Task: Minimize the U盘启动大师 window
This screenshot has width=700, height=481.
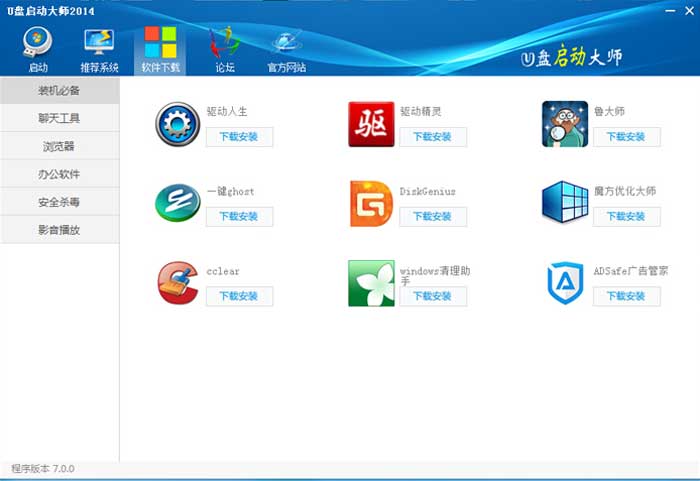Action: pyautogui.click(x=670, y=10)
